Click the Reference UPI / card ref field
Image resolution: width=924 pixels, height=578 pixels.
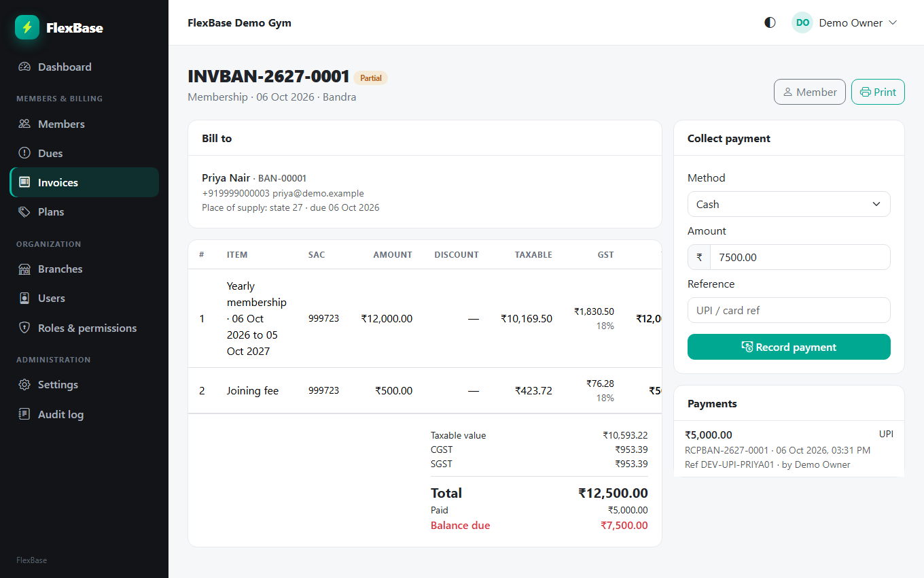(x=789, y=310)
